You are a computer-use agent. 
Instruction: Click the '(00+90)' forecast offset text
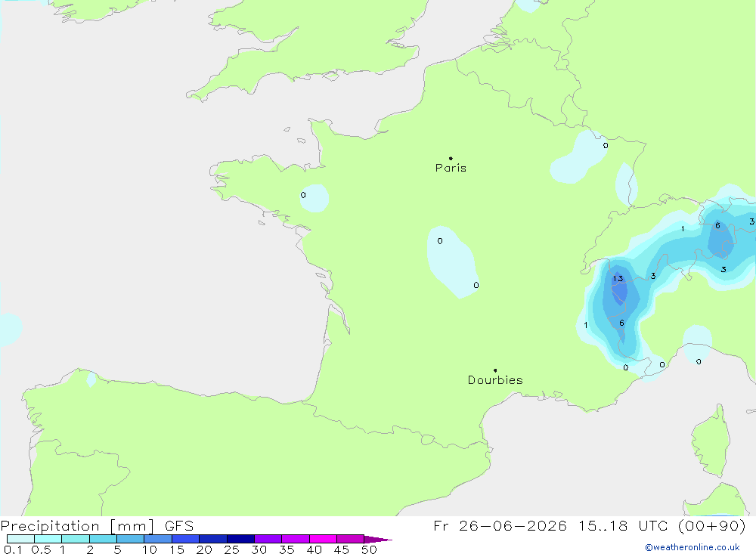point(711,525)
